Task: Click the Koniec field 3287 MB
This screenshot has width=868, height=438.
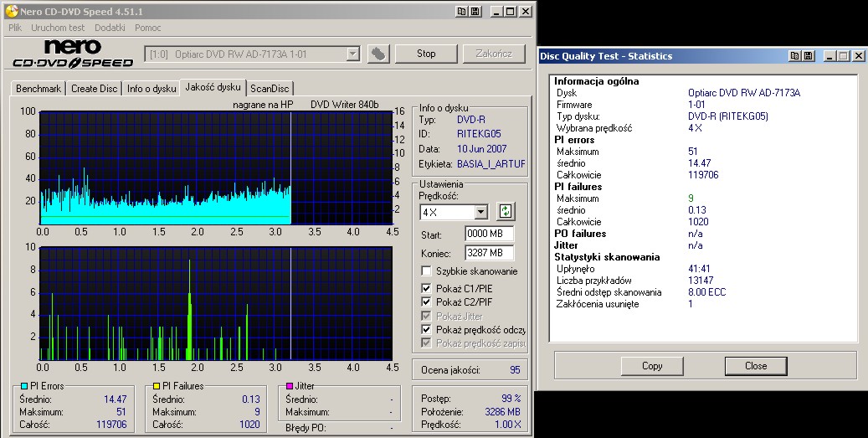Action: (489, 253)
